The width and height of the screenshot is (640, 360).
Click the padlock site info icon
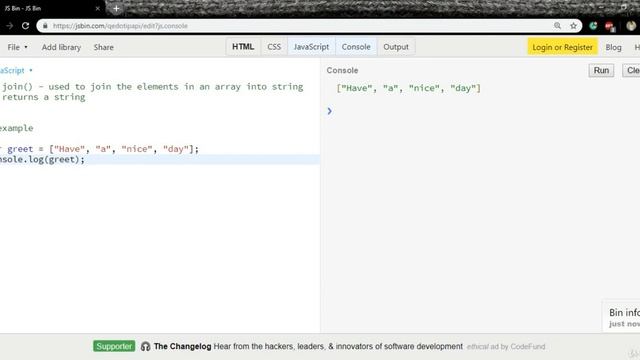[x=45, y=26]
